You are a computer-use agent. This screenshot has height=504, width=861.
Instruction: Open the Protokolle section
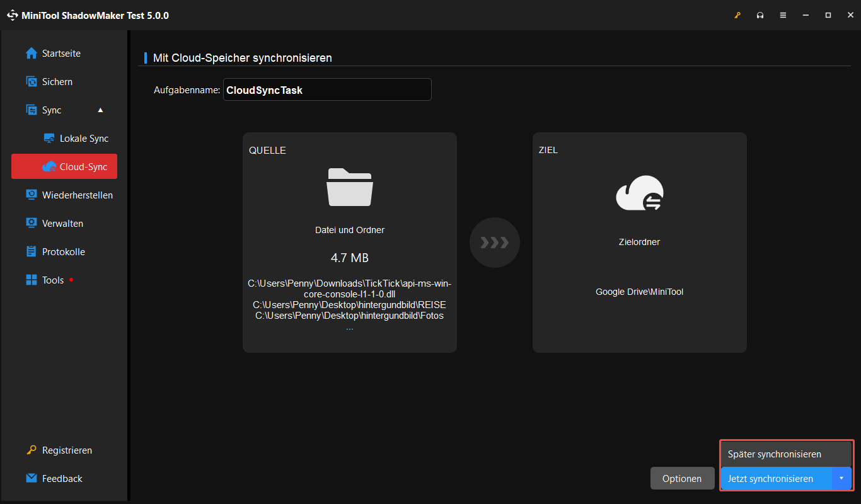pyautogui.click(x=64, y=252)
